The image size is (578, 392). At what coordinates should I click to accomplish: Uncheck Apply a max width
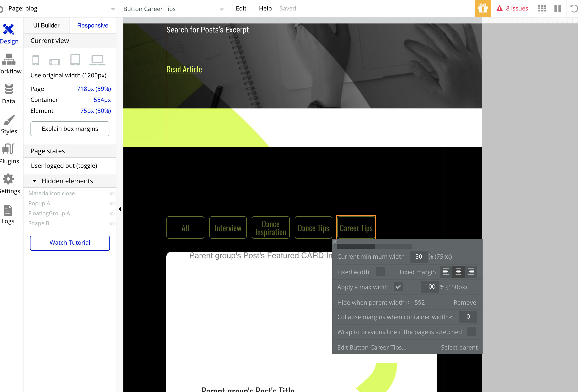coord(398,287)
